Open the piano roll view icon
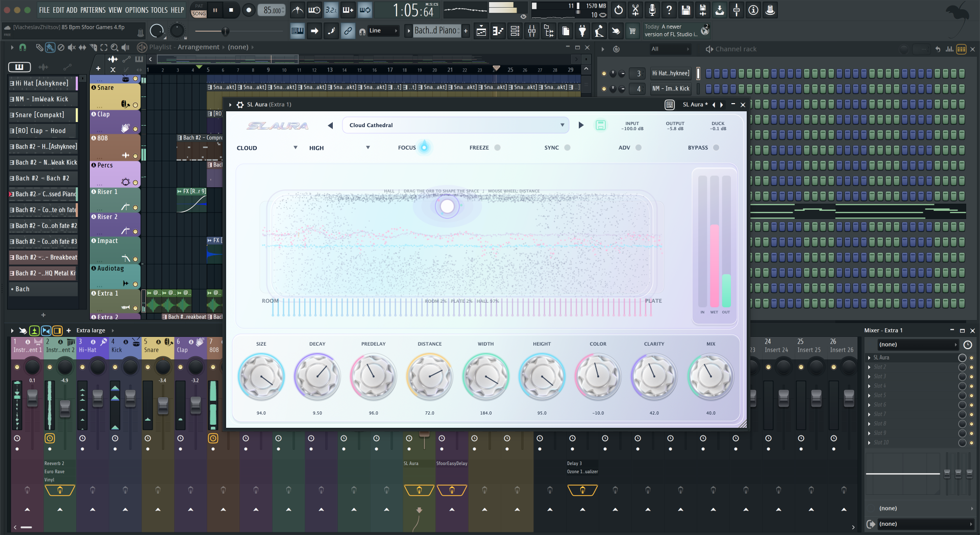This screenshot has width=980, height=535. [x=498, y=31]
